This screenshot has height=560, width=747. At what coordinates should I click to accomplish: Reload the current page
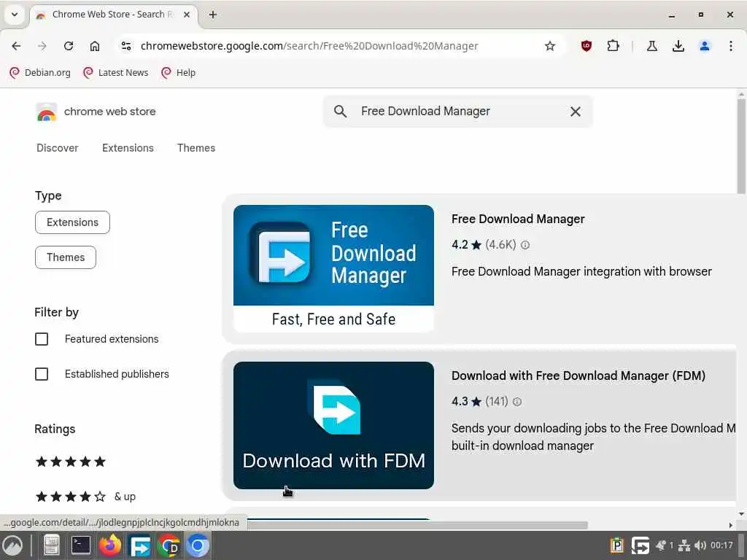69,46
